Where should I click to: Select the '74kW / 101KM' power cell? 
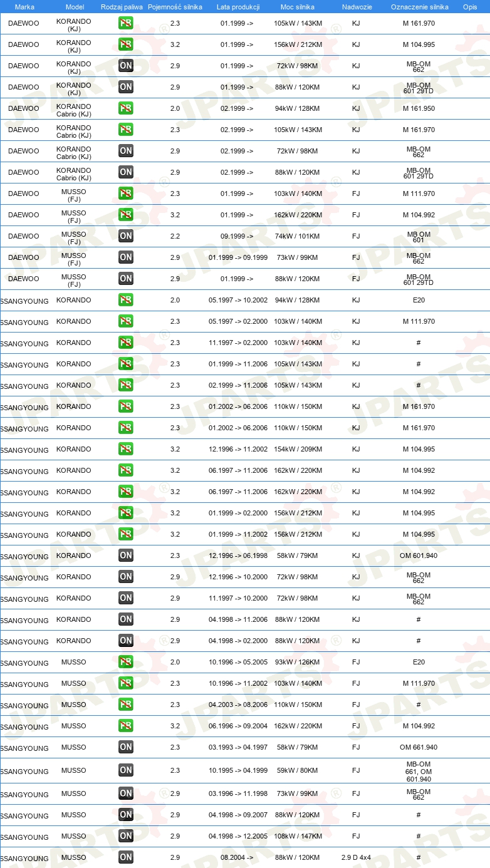(x=297, y=236)
